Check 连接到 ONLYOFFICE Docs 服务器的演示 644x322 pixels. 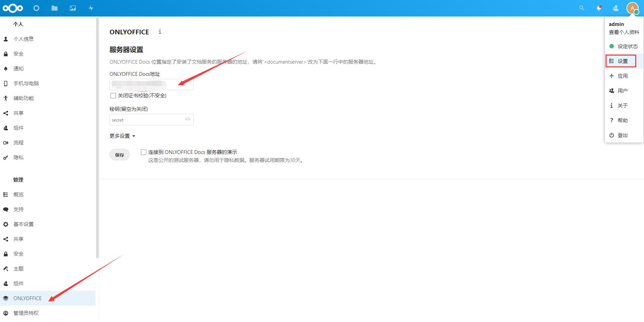click(143, 152)
